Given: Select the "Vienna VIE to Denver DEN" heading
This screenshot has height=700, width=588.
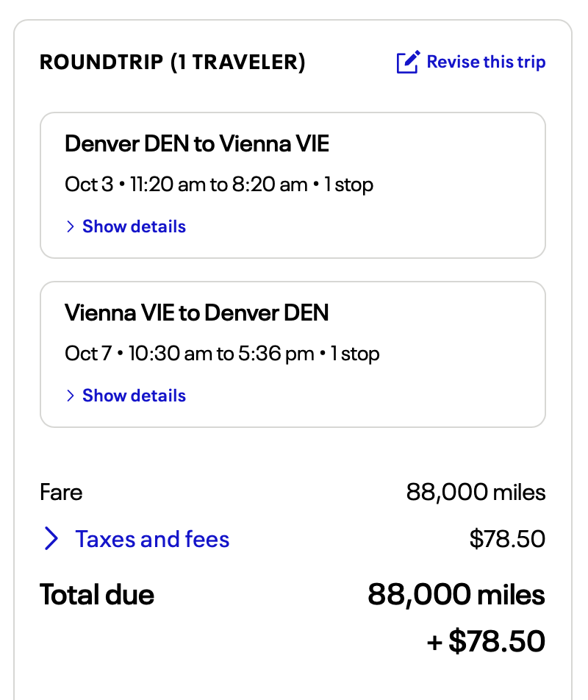Looking at the screenshot, I should (x=197, y=312).
